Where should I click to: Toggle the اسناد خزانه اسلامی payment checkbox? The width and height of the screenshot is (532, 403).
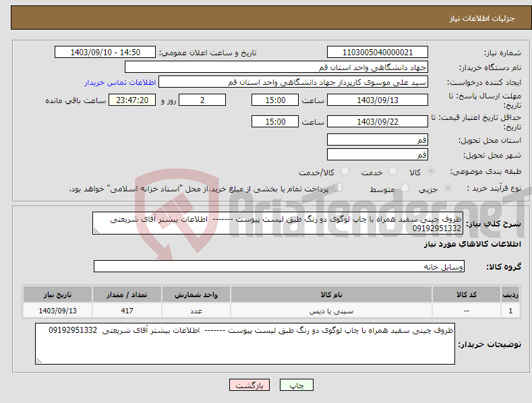338,187
